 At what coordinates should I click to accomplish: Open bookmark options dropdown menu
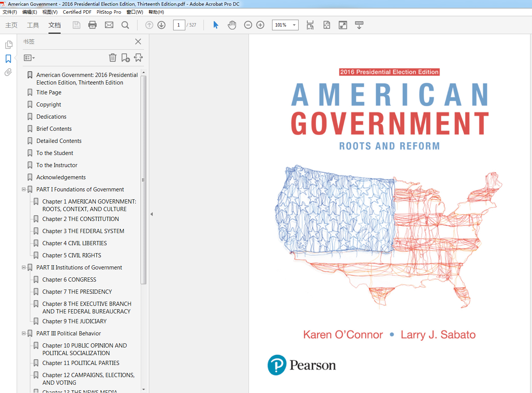[x=29, y=58]
